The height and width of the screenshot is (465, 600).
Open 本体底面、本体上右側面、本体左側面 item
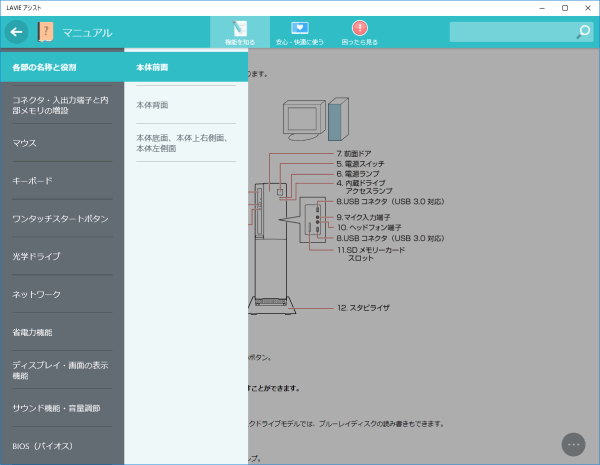tap(186, 143)
